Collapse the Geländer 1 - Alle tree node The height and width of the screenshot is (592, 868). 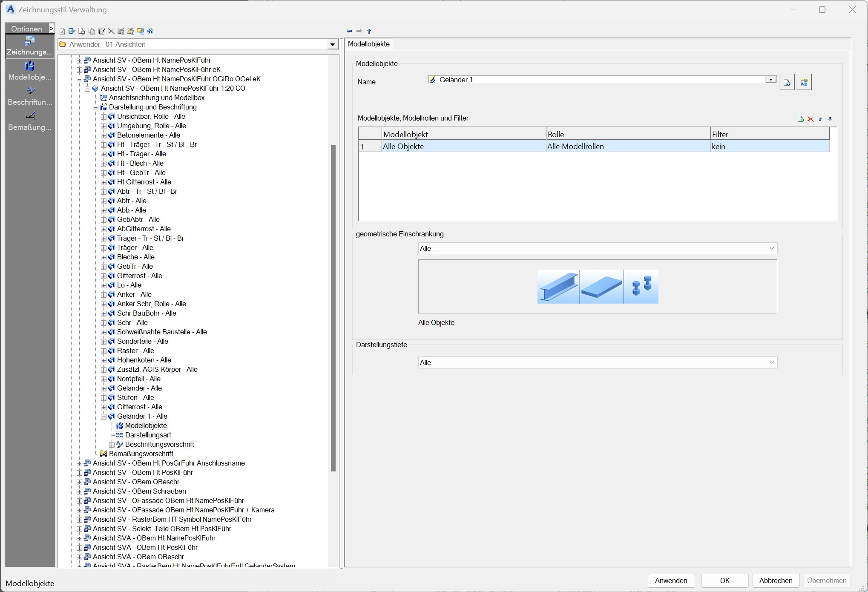click(103, 417)
